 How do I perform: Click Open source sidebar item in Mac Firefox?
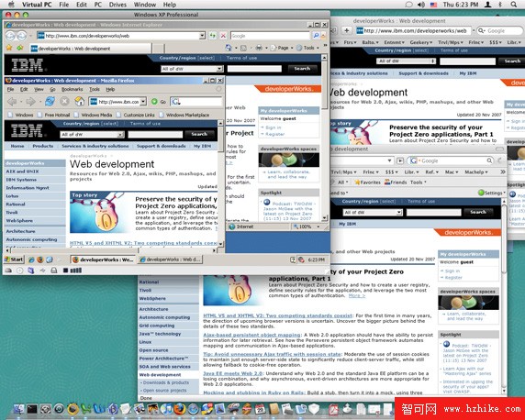point(153,350)
